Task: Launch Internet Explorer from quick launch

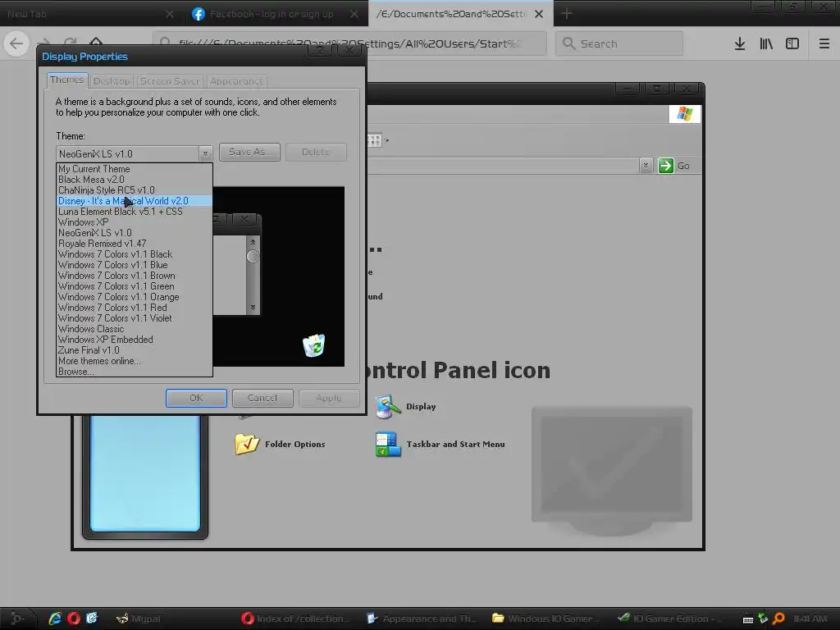Action: (55, 619)
